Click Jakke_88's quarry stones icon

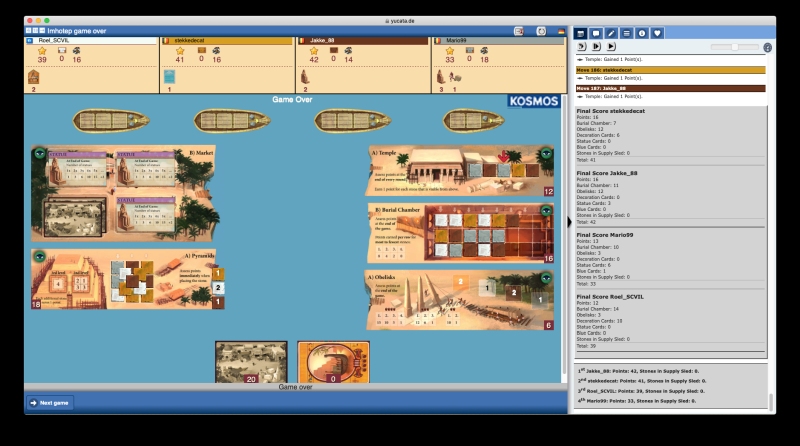(x=348, y=51)
